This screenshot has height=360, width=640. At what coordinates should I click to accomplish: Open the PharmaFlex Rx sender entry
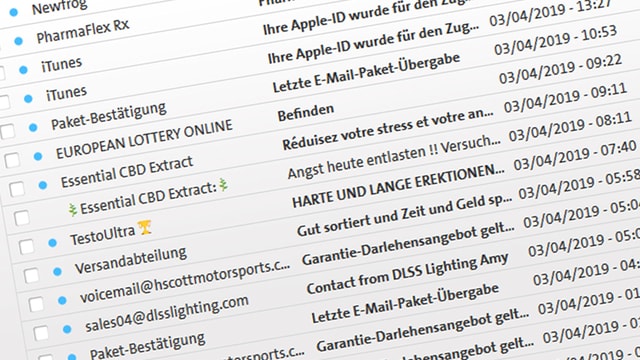click(83, 31)
